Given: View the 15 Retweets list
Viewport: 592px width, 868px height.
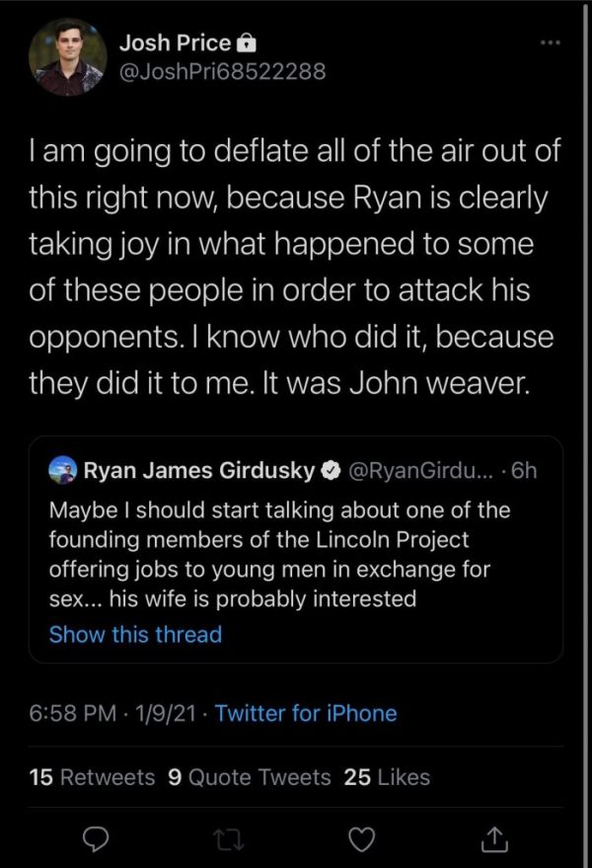Looking at the screenshot, I should tap(92, 777).
